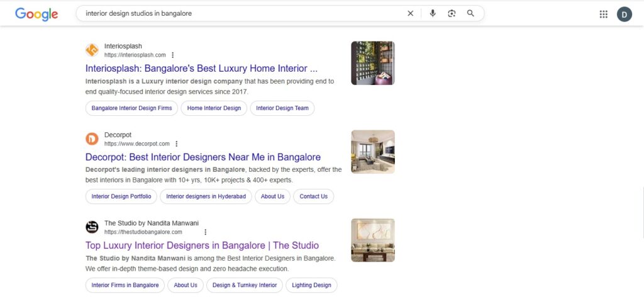The height and width of the screenshot is (299, 644).
Task: Open the Google account avatar D
Action: (625, 14)
